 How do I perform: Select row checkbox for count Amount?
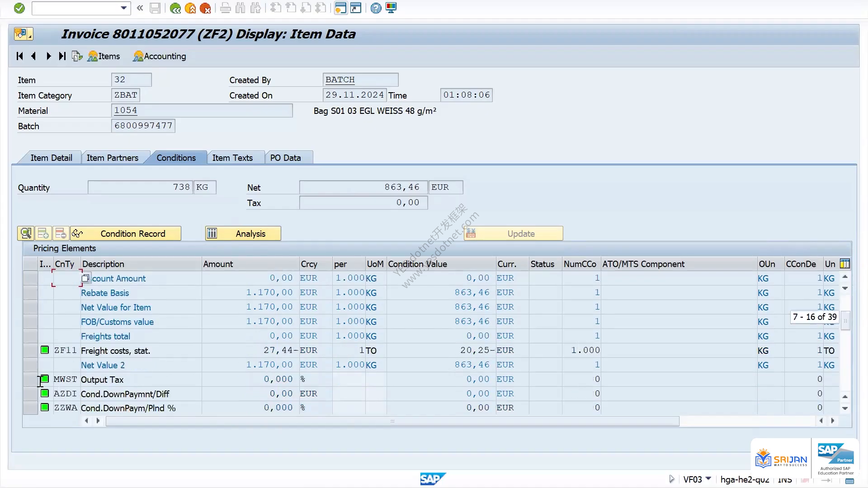pyautogui.click(x=30, y=278)
